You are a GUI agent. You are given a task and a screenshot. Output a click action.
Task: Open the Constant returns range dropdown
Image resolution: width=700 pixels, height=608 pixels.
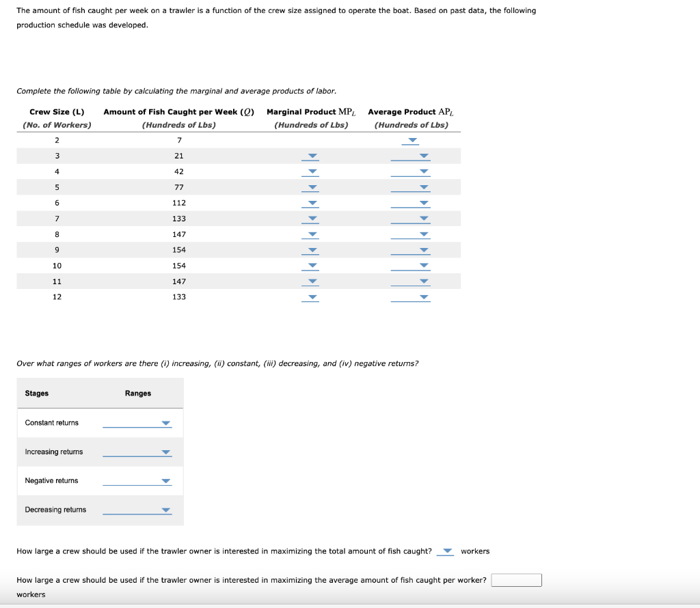point(137,423)
